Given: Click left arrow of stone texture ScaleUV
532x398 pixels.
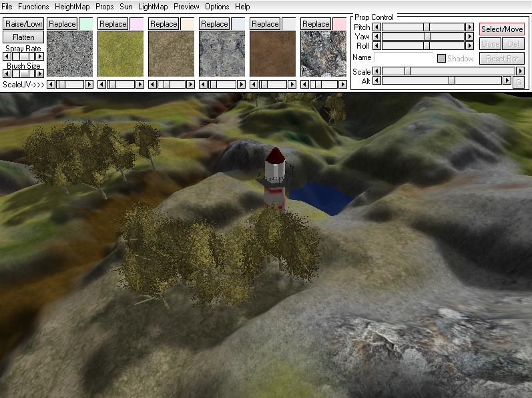Looking at the screenshot, I should tap(203, 85).
